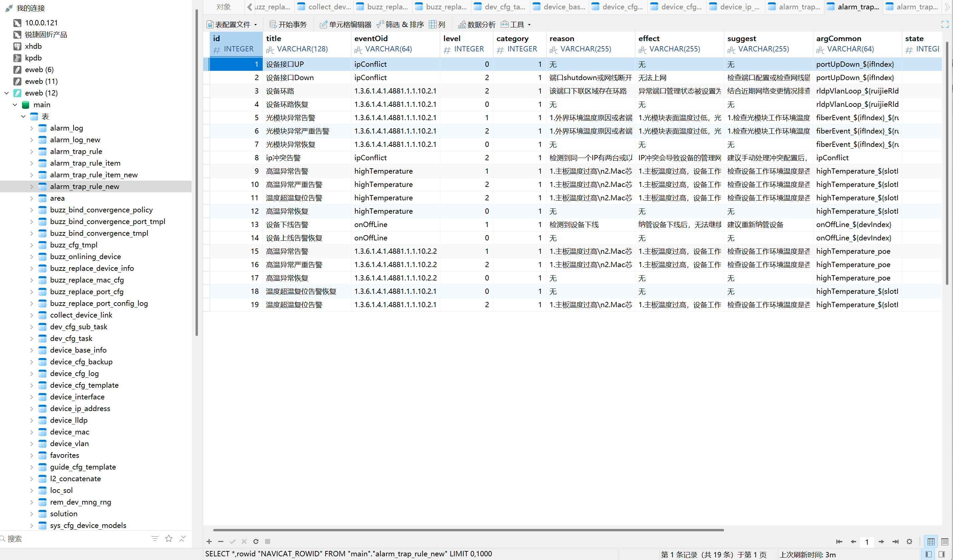Go to the last page of records
Screen dimensions: 953x560
coord(895,542)
